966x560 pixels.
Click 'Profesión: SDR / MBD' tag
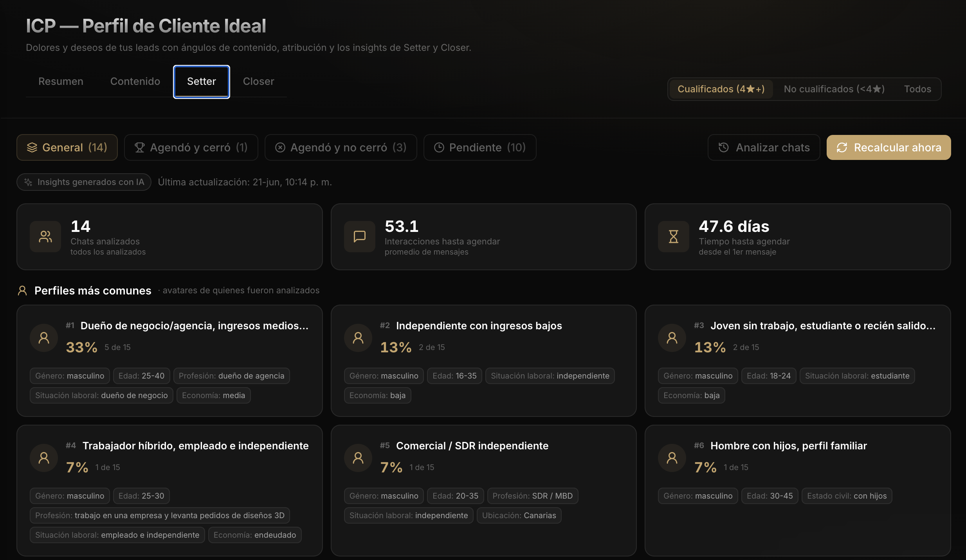tap(532, 496)
